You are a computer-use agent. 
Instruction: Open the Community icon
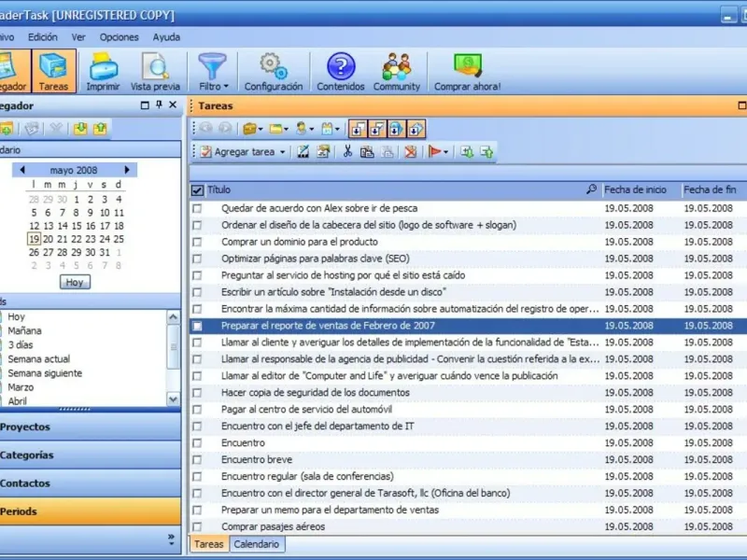pyautogui.click(x=397, y=71)
